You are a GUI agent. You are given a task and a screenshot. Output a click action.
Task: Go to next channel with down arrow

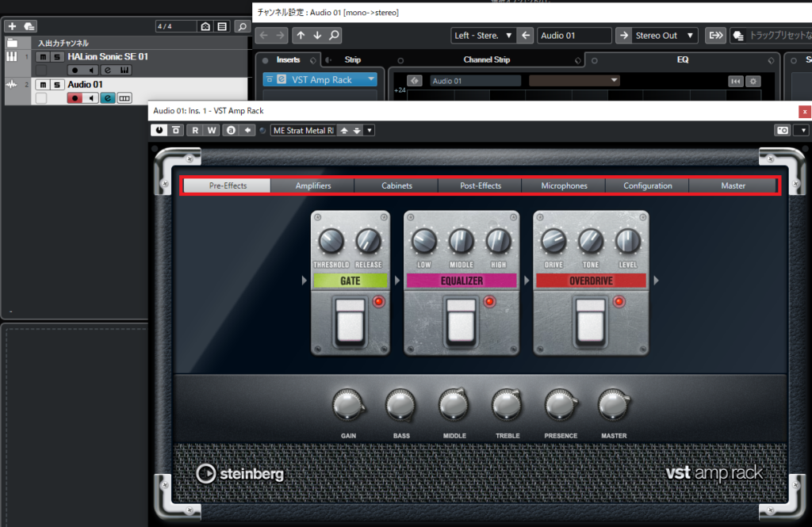coord(317,35)
